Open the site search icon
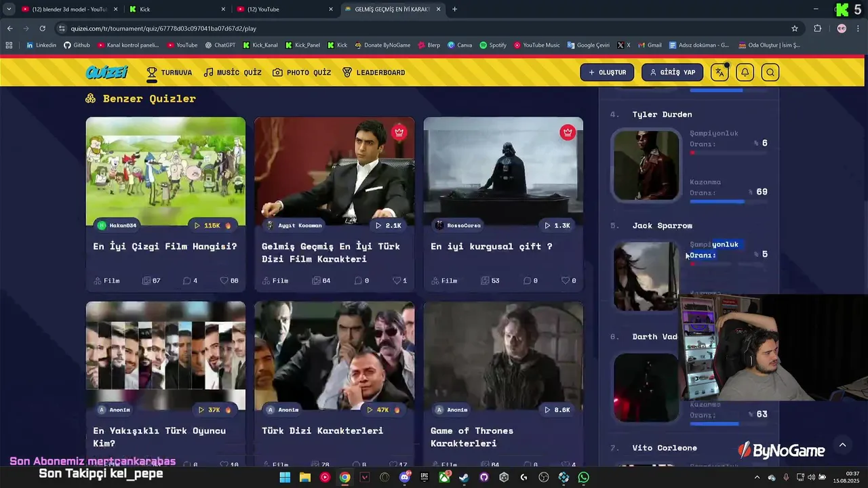The image size is (868, 488). [x=770, y=73]
